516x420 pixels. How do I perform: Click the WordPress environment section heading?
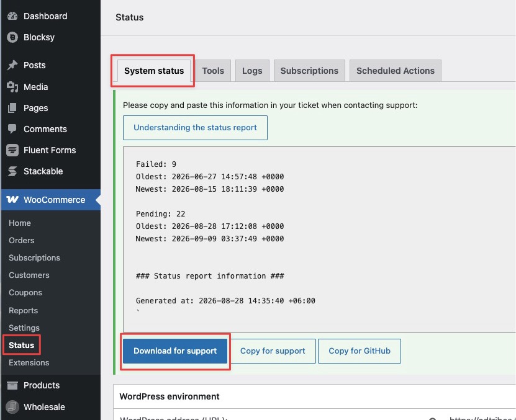[x=170, y=396]
